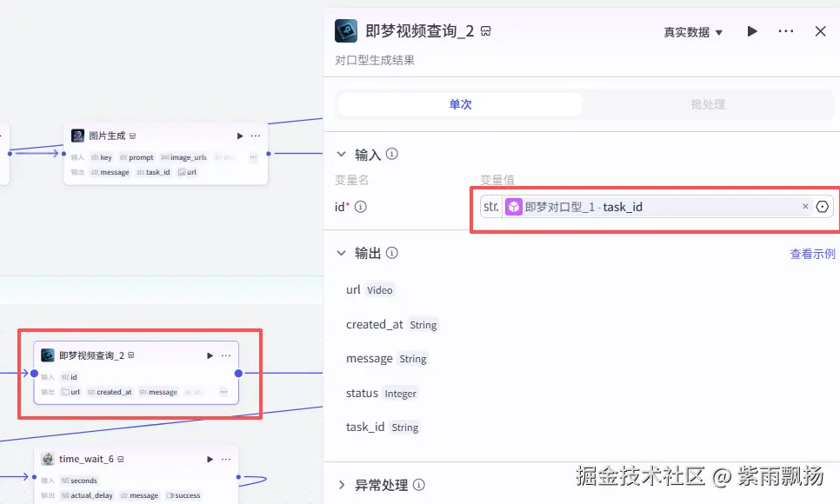The height and width of the screenshot is (504, 840).
Task: Open the 查看示例 link
Action: (812, 254)
